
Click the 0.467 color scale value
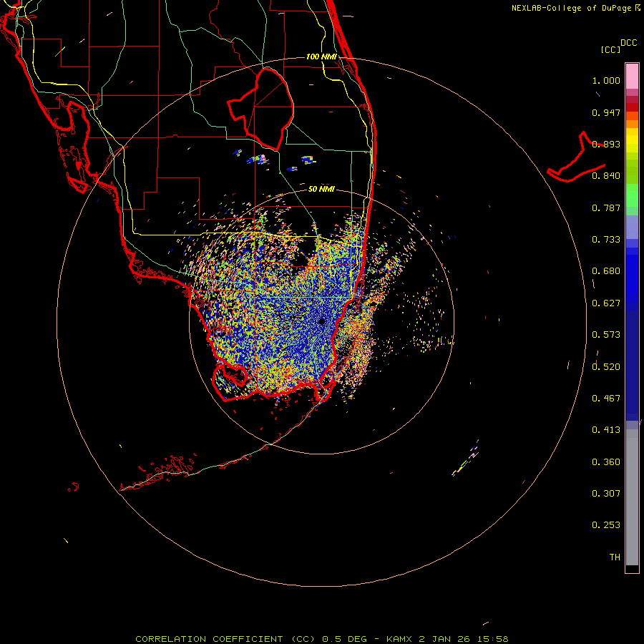coord(606,399)
